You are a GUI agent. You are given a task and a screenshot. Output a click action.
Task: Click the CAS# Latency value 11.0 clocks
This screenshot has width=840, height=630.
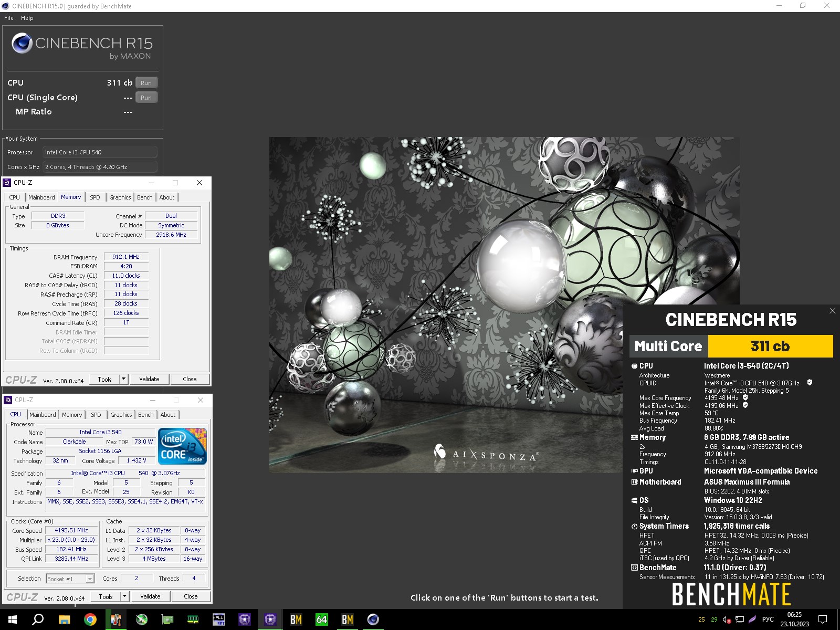[126, 276]
